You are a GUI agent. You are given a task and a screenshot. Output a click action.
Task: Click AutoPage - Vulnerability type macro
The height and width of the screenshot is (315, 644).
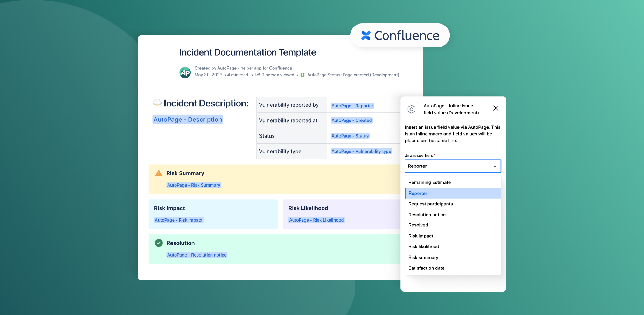[x=361, y=151]
